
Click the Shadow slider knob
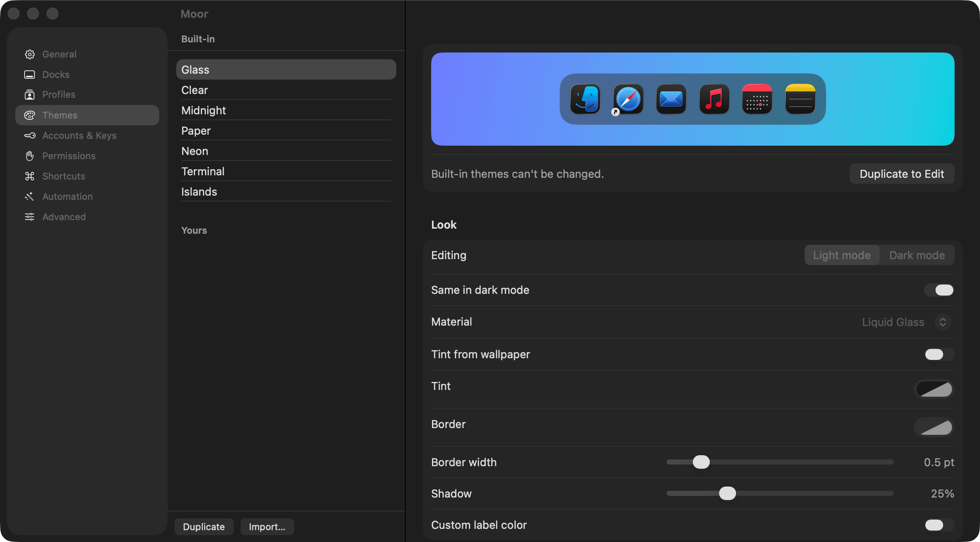pyautogui.click(x=728, y=493)
